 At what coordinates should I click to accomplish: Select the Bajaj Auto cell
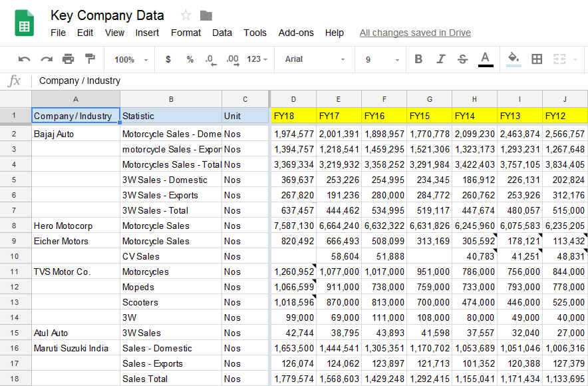[x=76, y=134]
